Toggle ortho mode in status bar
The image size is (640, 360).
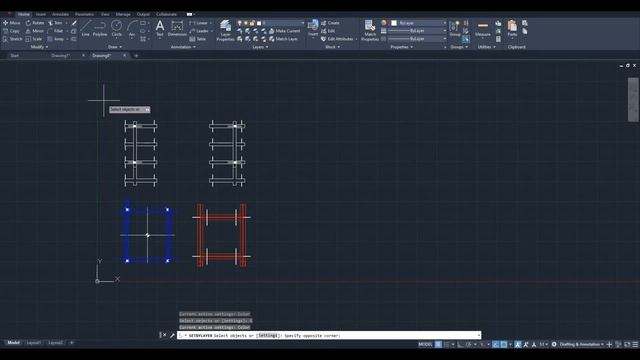click(x=460, y=344)
